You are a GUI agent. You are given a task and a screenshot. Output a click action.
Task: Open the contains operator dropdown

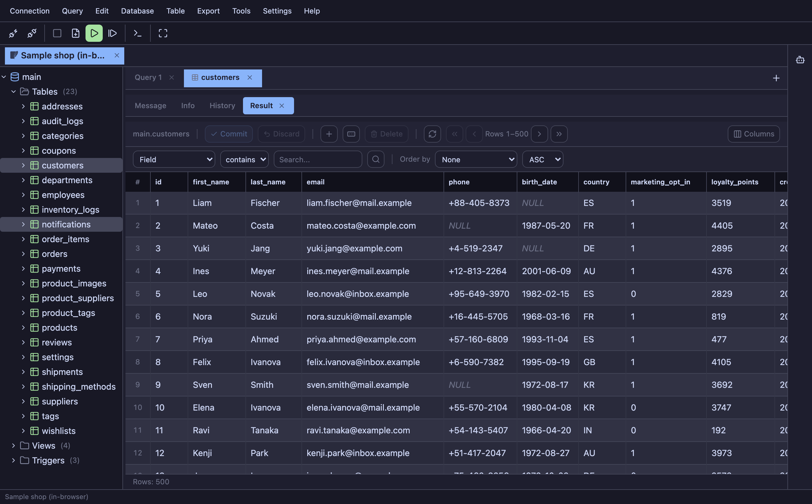click(245, 159)
